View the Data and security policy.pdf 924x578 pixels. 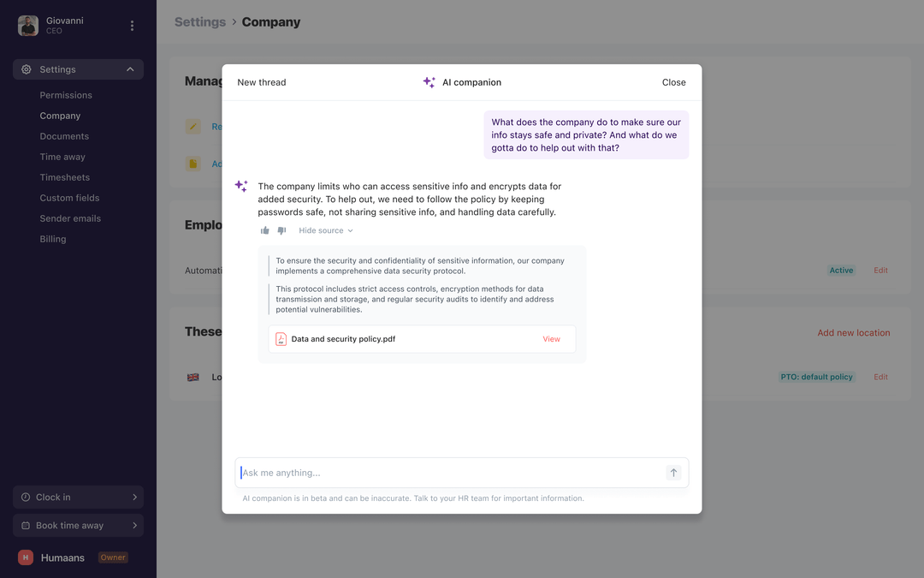click(x=552, y=339)
